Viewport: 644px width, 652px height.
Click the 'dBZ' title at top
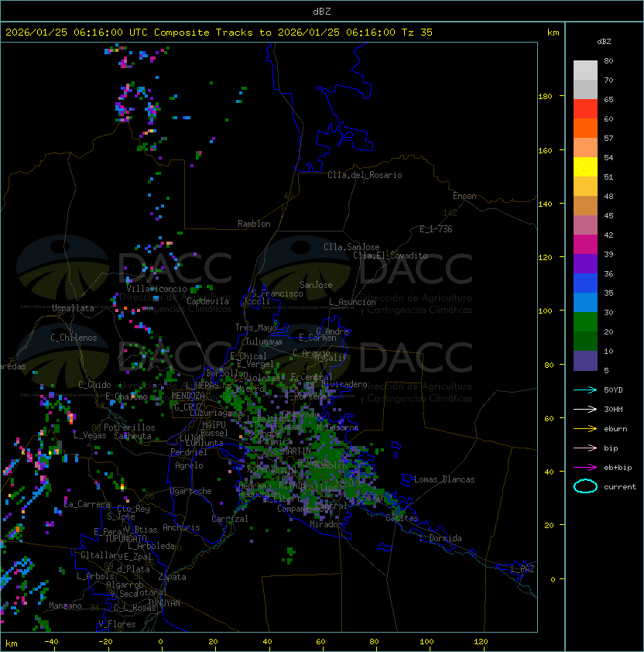tap(322, 12)
